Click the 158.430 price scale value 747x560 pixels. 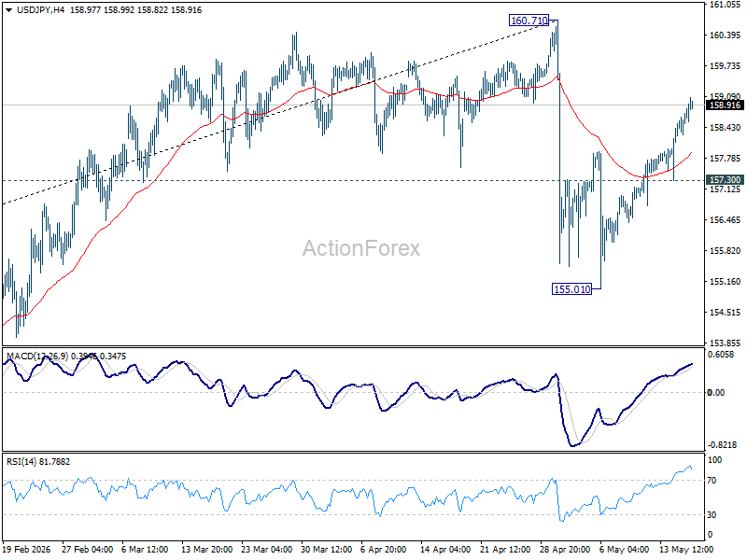click(x=726, y=128)
